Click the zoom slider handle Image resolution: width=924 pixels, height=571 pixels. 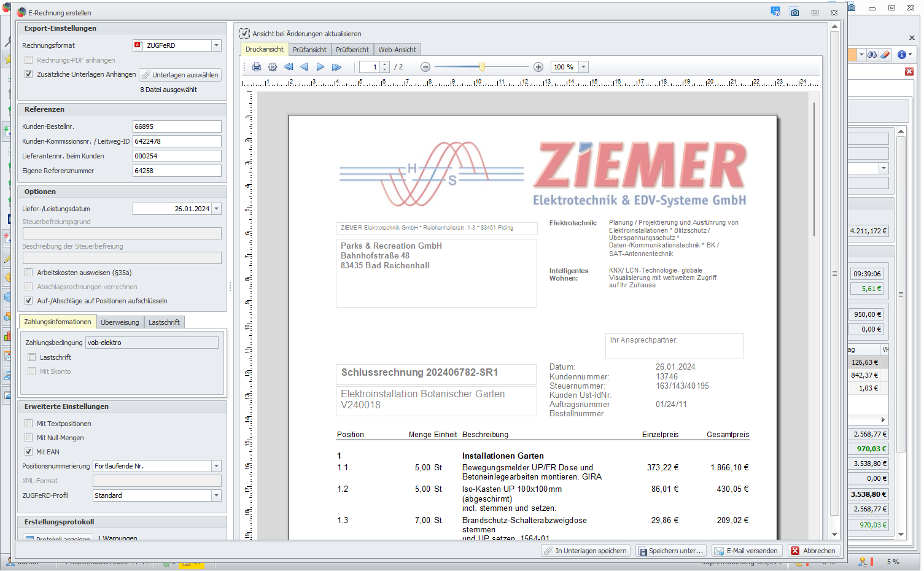click(x=482, y=67)
